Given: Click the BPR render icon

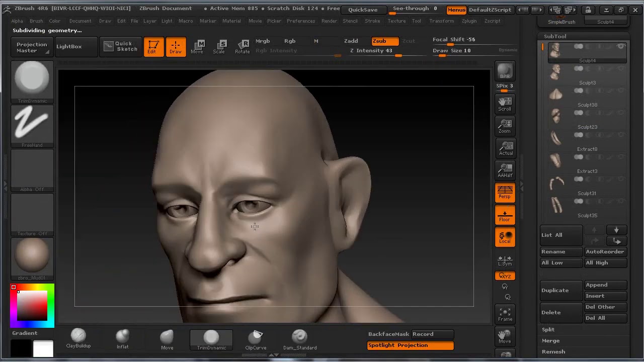Looking at the screenshot, I should pos(505,71).
